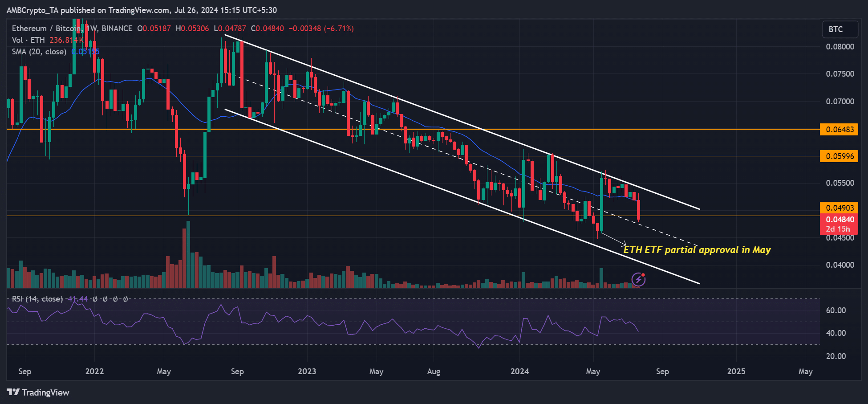Click the ETH ETF partial approval annotation
Image resolution: width=868 pixels, height=404 pixels.
click(697, 250)
